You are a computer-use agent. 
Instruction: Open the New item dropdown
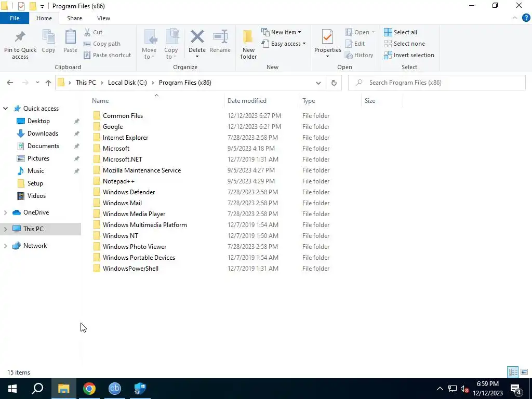(x=281, y=32)
